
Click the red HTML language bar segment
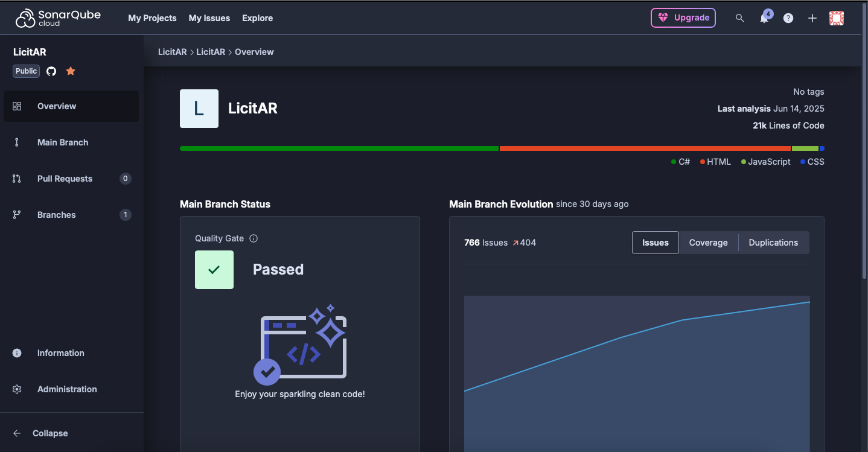(x=645, y=148)
